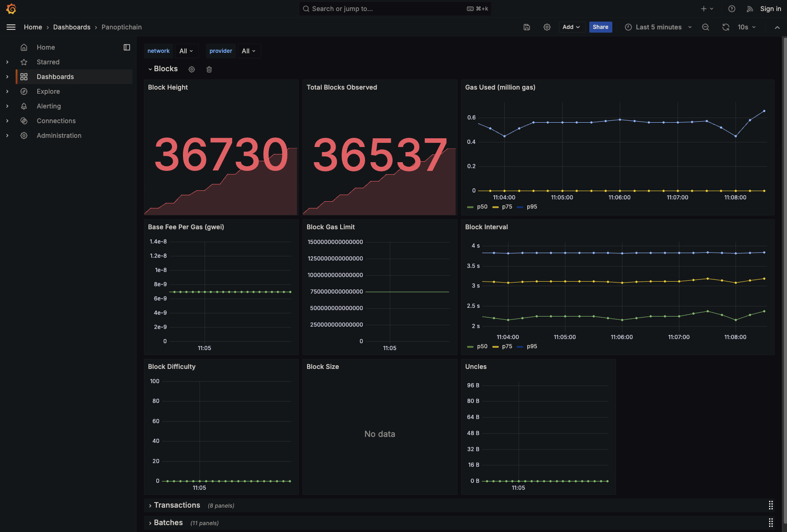Open Dashboards in the sidebar
This screenshot has height=532, width=787.
click(55, 77)
